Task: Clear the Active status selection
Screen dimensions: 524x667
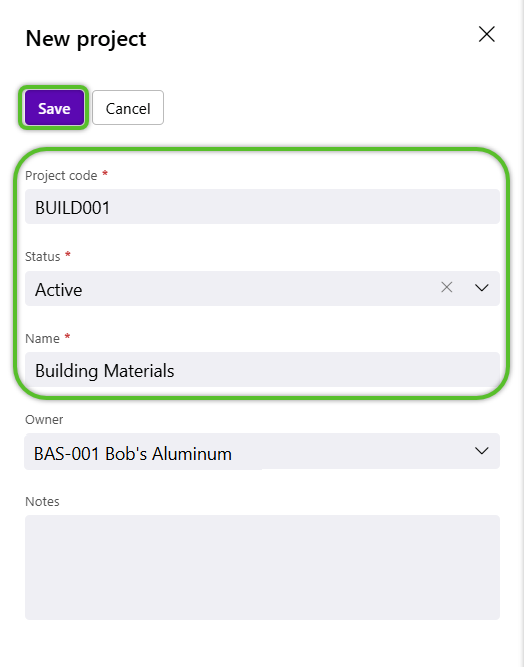Action: pyautogui.click(x=447, y=288)
